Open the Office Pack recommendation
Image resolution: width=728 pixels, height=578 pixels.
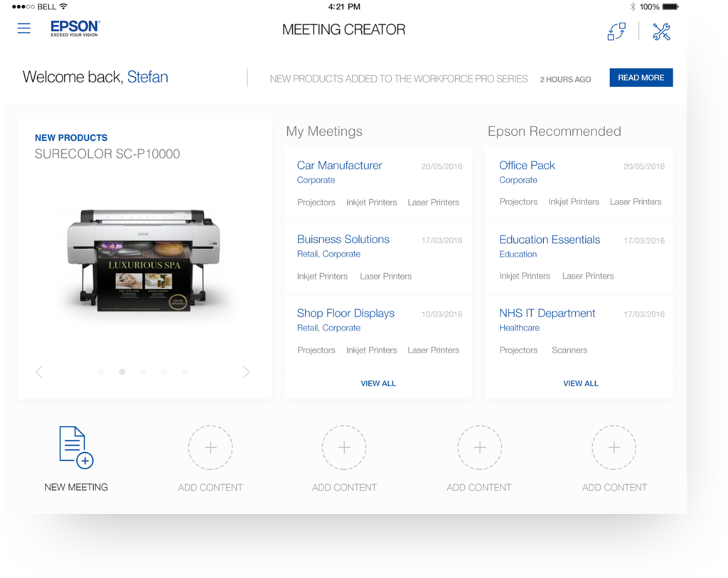click(527, 165)
